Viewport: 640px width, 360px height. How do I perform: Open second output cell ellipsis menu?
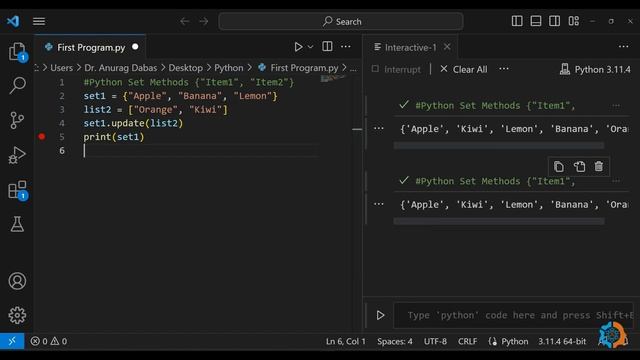click(379, 204)
